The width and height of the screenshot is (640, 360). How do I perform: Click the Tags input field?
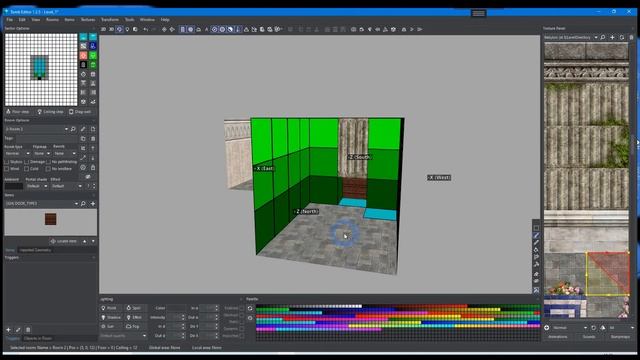tap(47, 139)
